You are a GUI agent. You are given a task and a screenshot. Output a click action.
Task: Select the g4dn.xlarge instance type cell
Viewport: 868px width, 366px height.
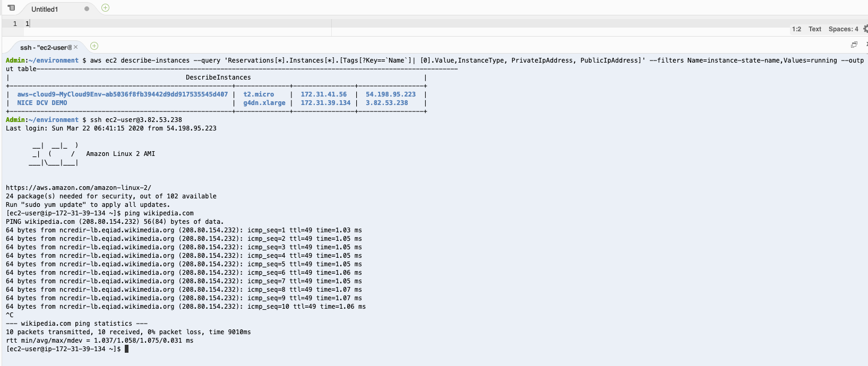264,103
